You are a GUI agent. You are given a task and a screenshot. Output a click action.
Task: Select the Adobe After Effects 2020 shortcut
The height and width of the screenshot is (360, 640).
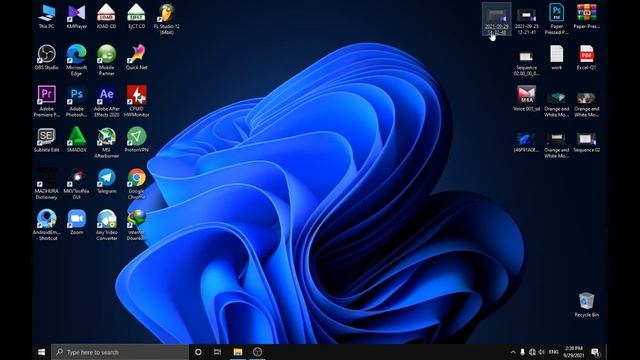[107, 101]
